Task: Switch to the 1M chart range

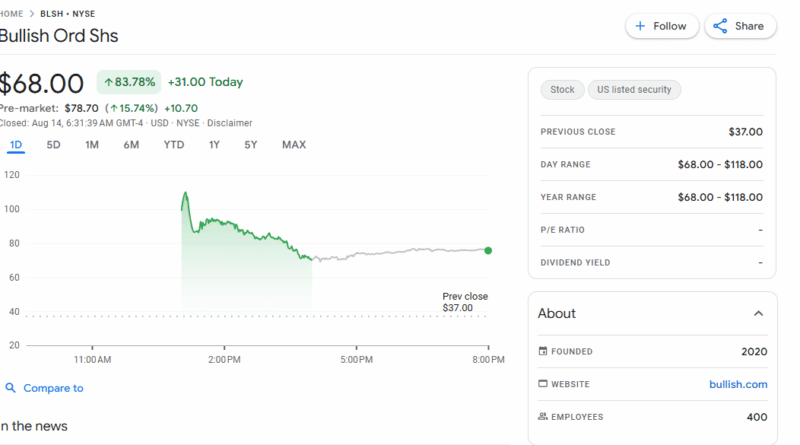Action: 92,145
